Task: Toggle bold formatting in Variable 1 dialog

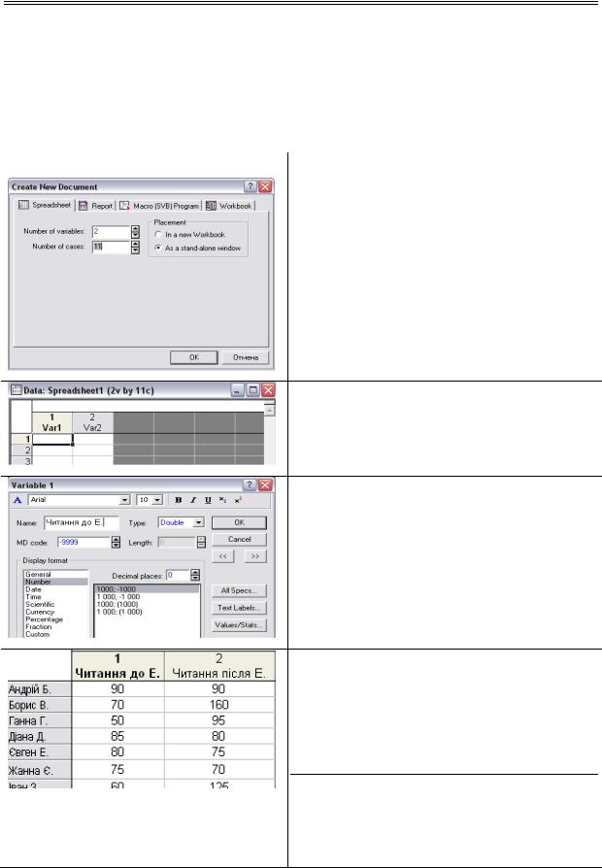Action: click(x=179, y=500)
